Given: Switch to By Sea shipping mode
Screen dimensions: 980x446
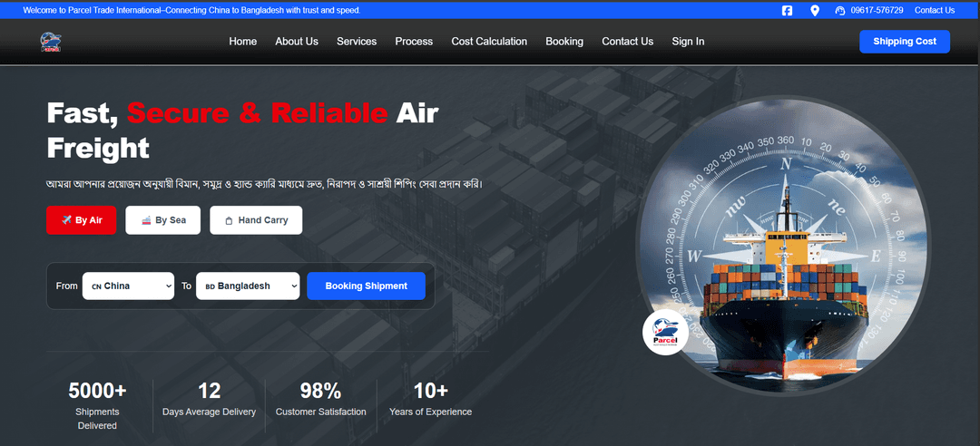Looking at the screenshot, I should (x=162, y=220).
